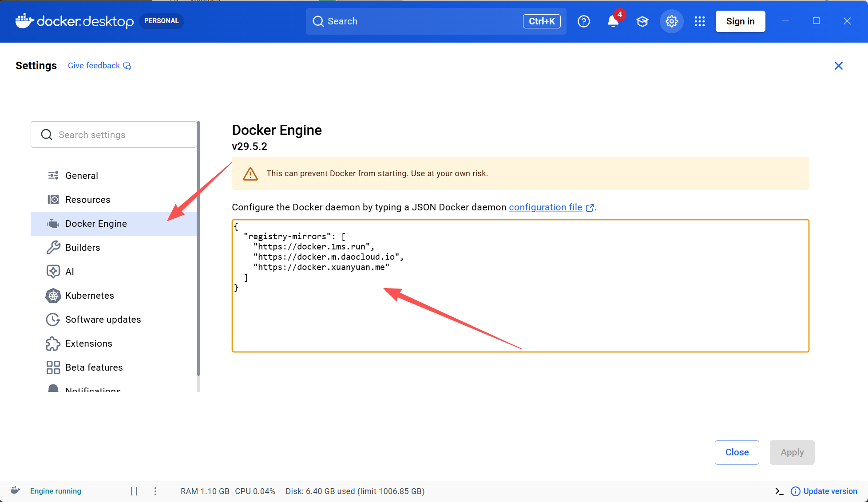Click the settings gear icon
Viewport: 868px width, 502px height.
pyautogui.click(x=672, y=21)
